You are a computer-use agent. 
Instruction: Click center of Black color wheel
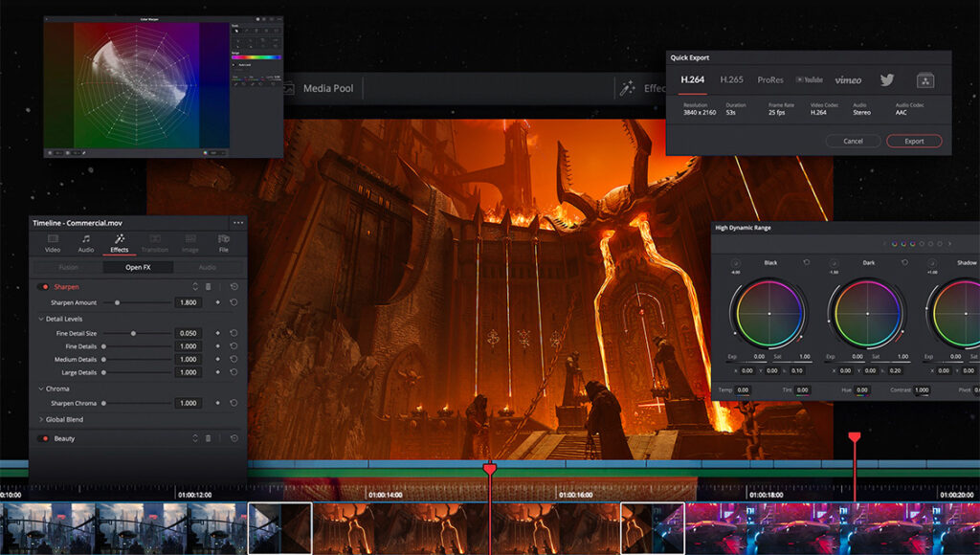[768, 313]
